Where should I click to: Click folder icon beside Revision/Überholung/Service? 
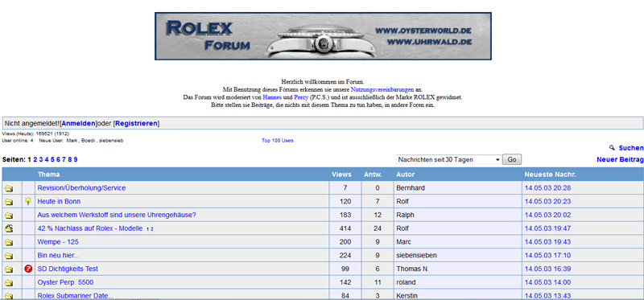coord(9,189)
